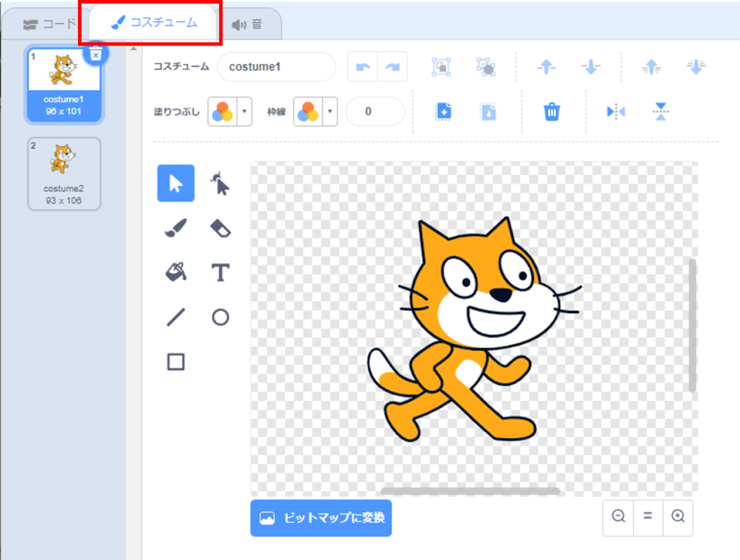
Task: Select the arrow Select tool
Action: tap(176, 183)
